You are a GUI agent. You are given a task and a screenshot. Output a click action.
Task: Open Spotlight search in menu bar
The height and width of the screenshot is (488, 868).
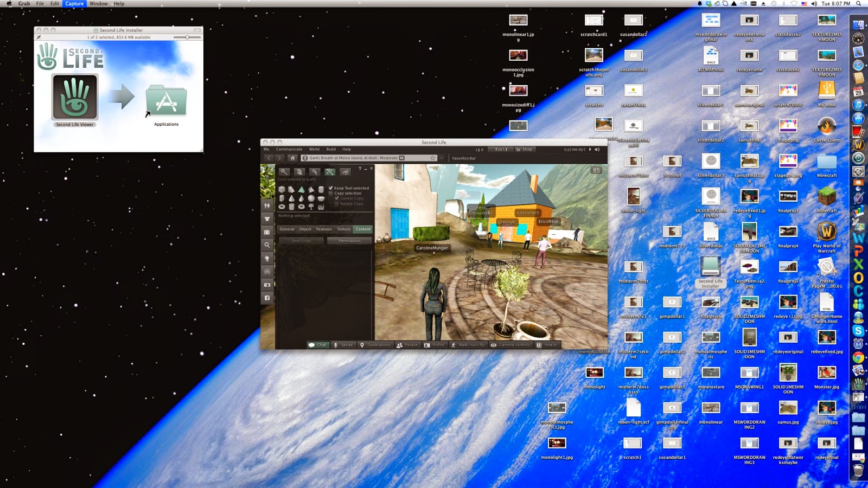859,3
